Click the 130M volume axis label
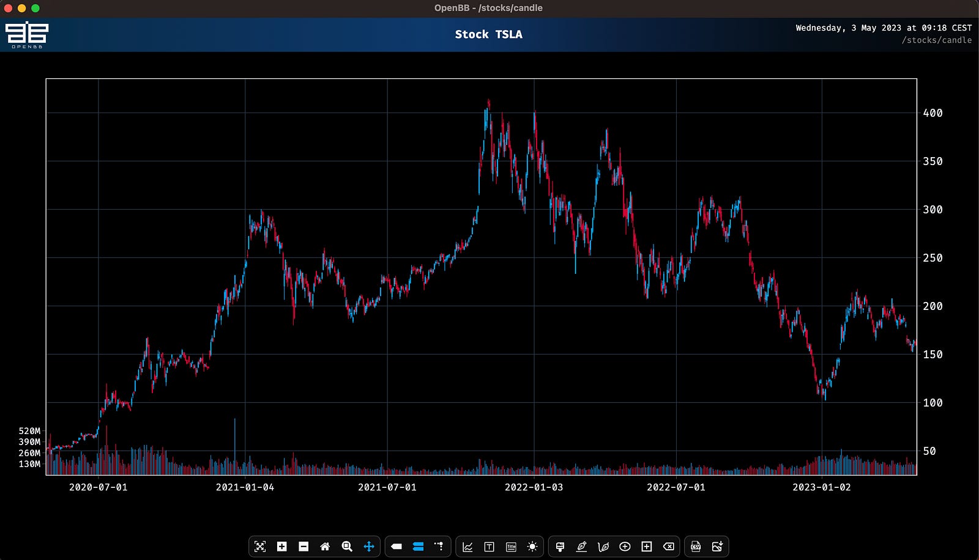 pyautogui.click(x=29, y=464)
